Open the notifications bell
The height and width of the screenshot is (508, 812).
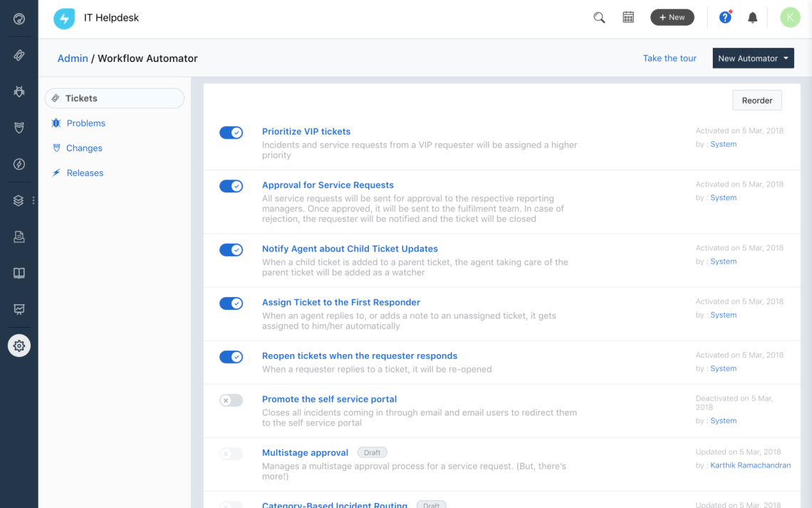coord(752,18)
